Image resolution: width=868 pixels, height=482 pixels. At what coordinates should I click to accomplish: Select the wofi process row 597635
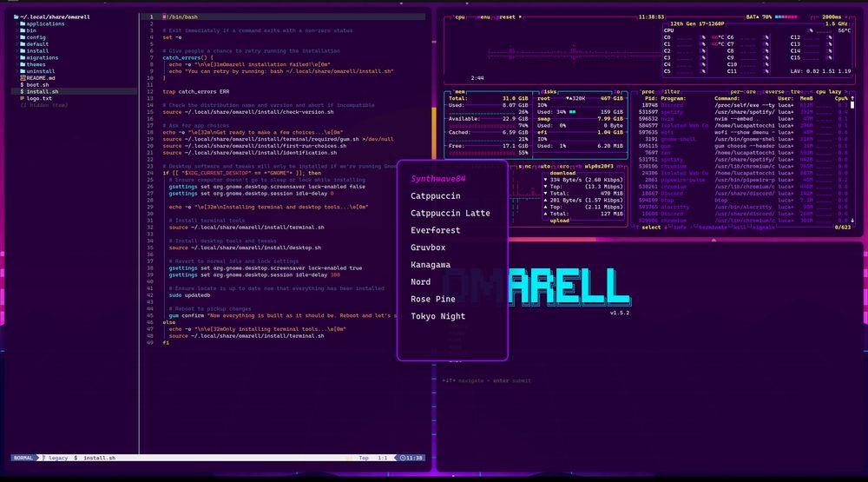[745, 132]
